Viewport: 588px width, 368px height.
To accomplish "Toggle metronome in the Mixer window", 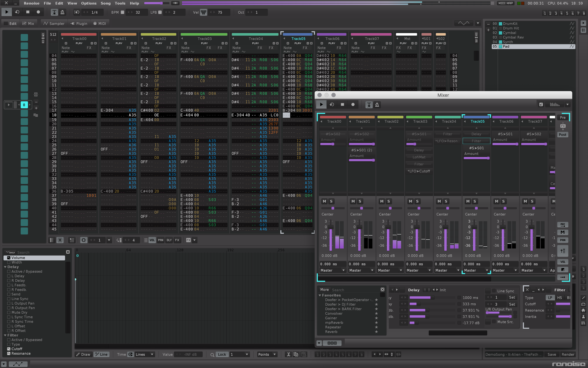I will tap(377, 105).
